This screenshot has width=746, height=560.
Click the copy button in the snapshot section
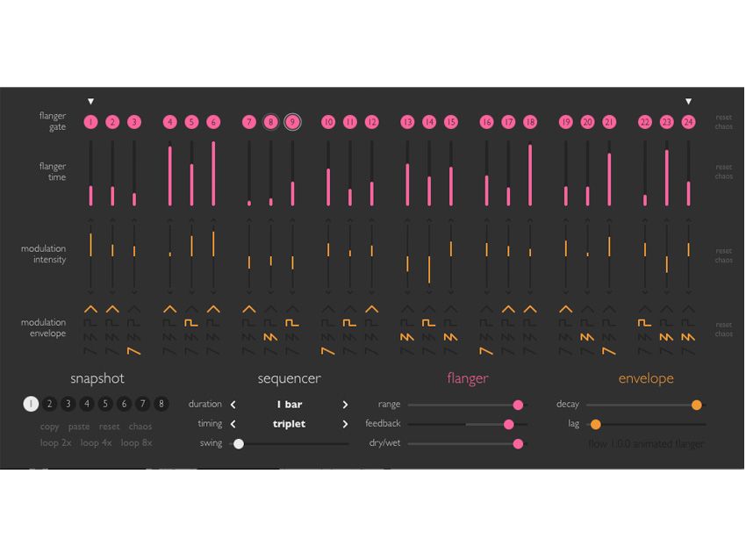coord(50,427)
